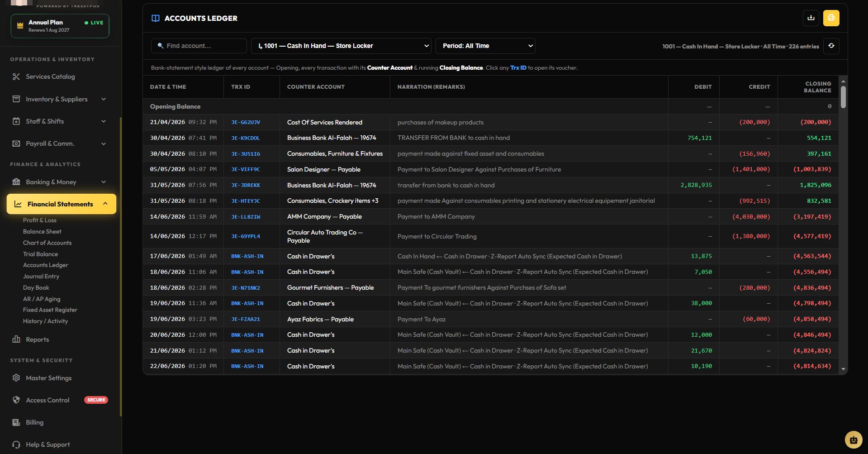868x454 pixels.
Task: Open Day Book page
Action: [x=36, y=288]
